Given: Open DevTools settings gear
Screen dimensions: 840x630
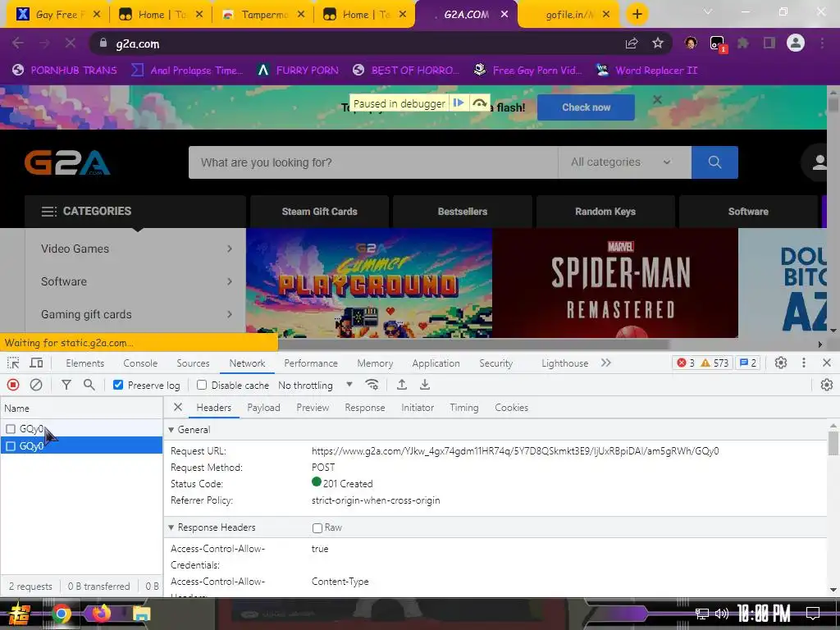Looking at the screenshot, I should click(781, 363).
